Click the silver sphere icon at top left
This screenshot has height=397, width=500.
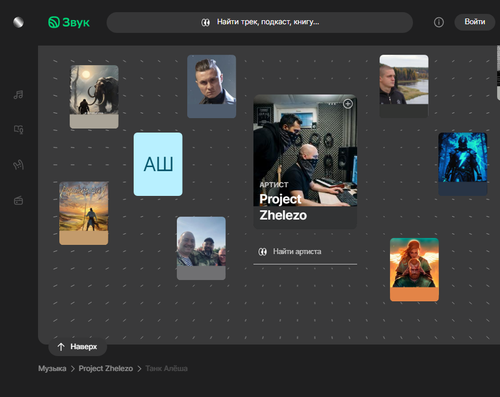pos(18,22)
